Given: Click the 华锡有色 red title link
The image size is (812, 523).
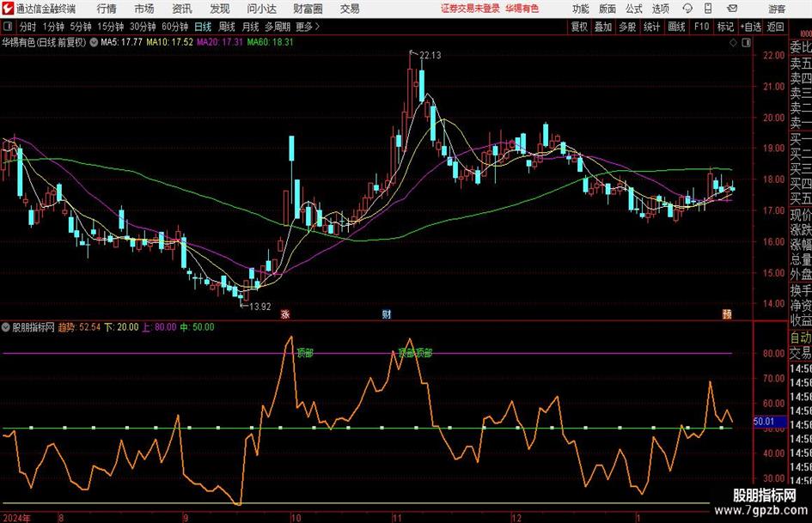Looking at the screenshot, I should (x=522, y=9).
